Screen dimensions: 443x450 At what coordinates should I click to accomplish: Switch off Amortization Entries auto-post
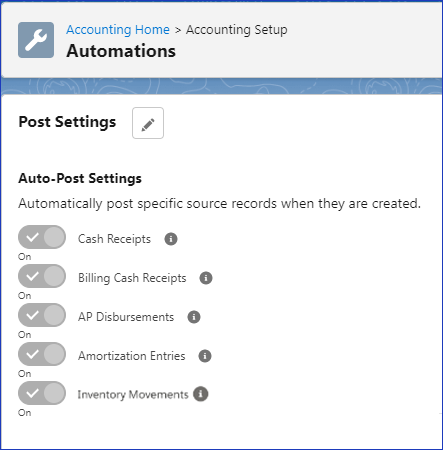click(42, 354)
